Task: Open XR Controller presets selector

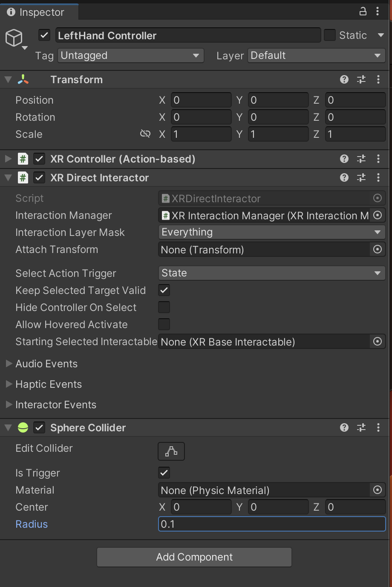Action: click(x=361, y=159)
